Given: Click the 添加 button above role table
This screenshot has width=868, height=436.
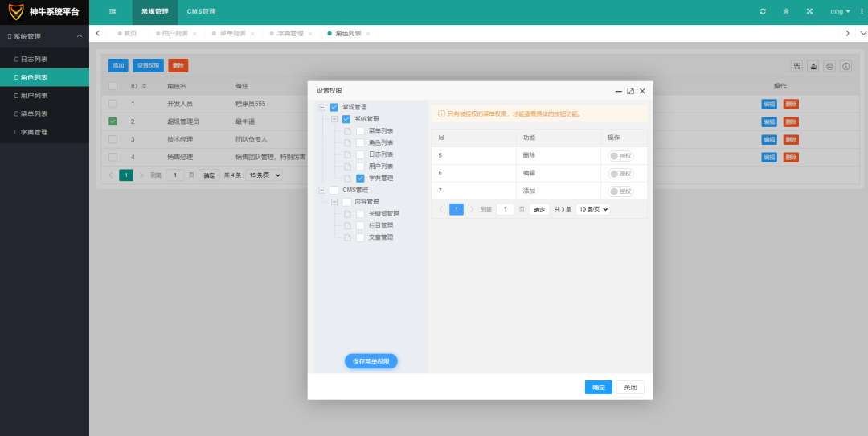Looking at the screenshot, I should pyautogui.click(x=118, y=65).
